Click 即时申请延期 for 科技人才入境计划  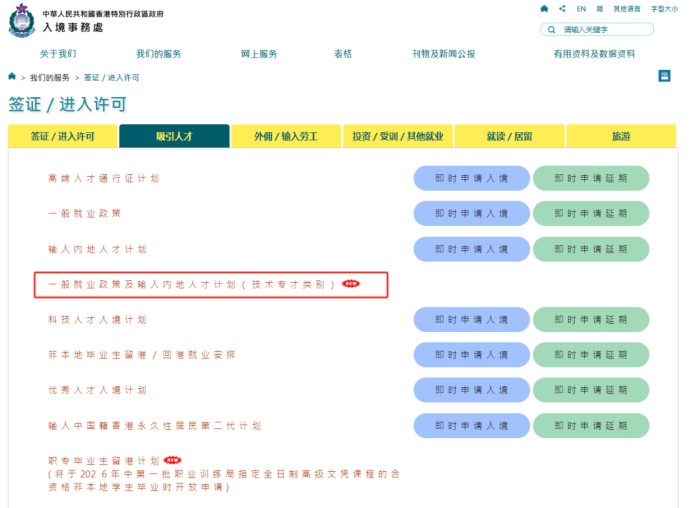point(591,320)
